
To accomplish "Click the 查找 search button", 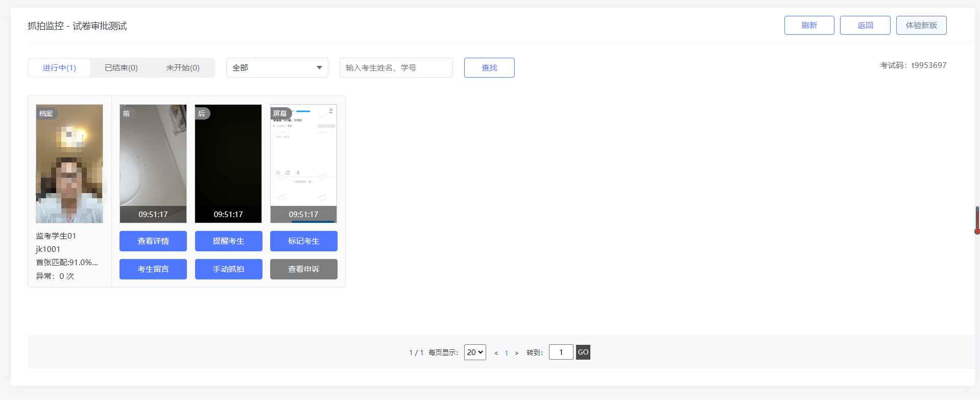I will 489,68.
